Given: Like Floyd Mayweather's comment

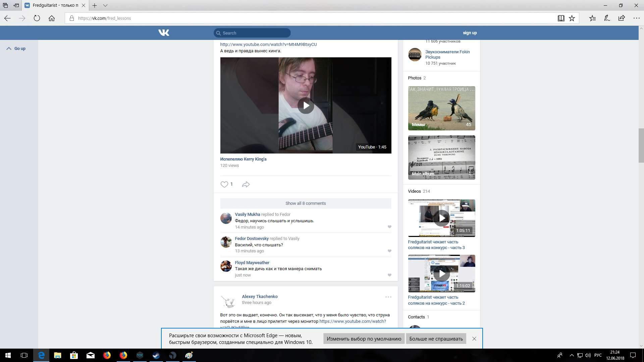Looking at the screenshot, I should pyautogui.click(x=389, y=275).
